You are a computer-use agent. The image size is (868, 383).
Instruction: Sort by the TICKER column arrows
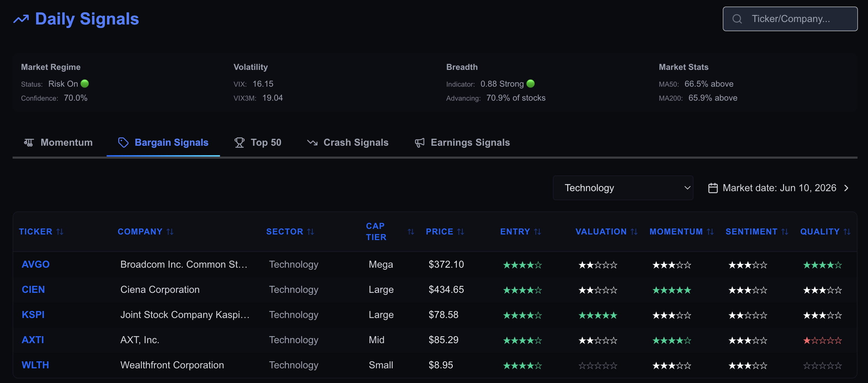click(60, 232)
